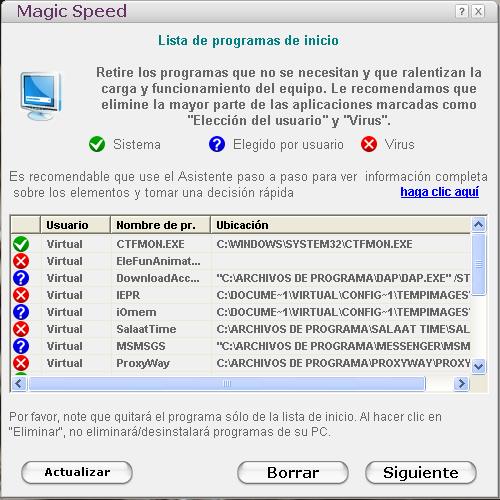Click the blue question icon beside MSMSGS

21,346
